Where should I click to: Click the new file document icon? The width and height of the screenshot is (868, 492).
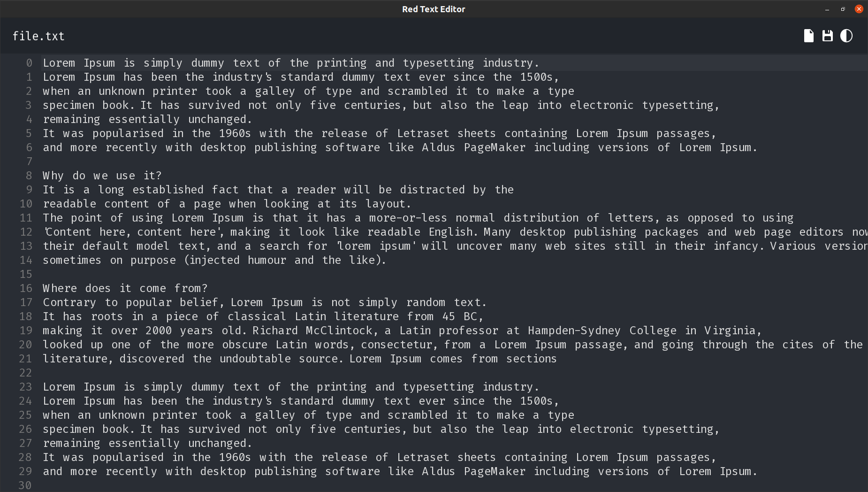(x=808, y=36)
